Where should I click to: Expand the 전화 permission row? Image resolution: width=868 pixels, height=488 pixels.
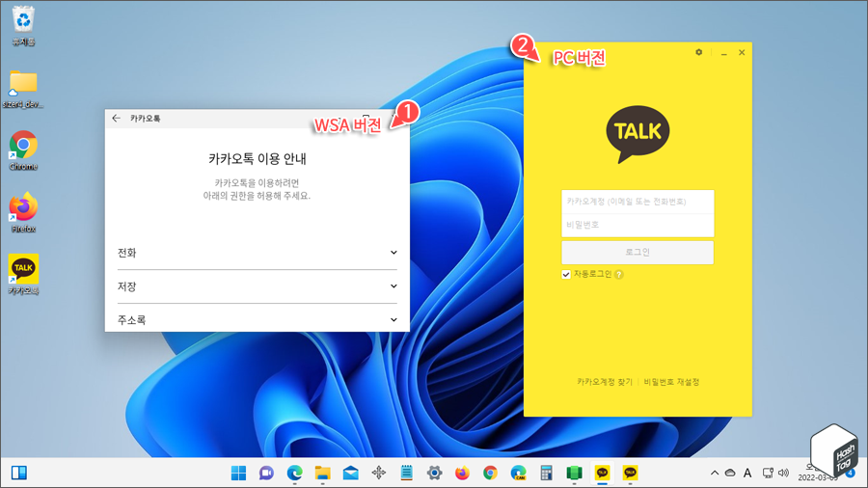click(257, 253)
